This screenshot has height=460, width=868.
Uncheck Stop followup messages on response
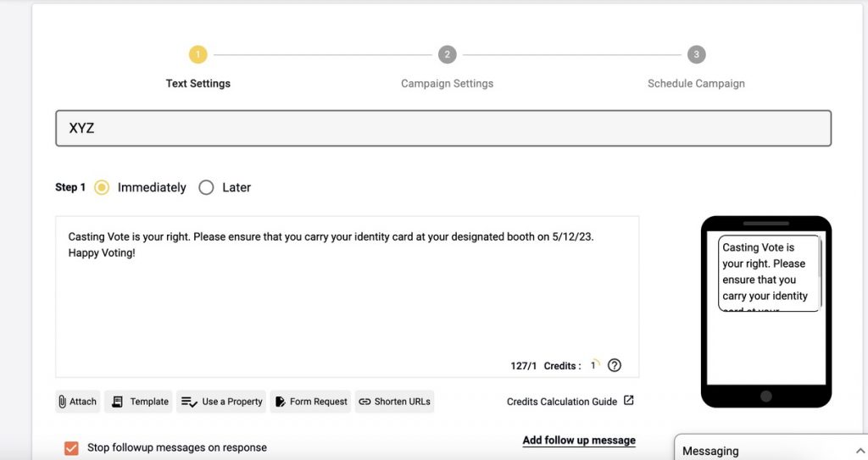(x=71, y=447)
